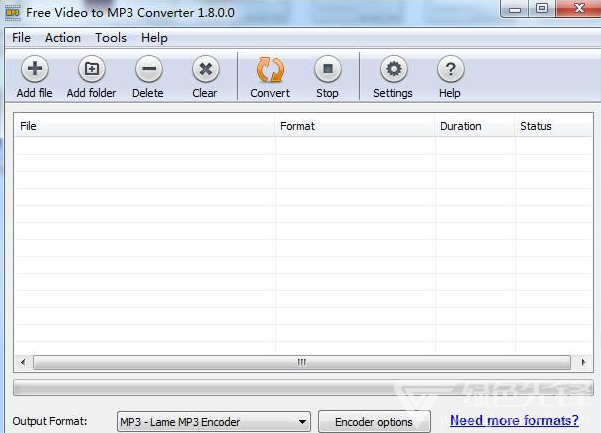
Task: Click the Encoder options button
Action: point(374,422)
